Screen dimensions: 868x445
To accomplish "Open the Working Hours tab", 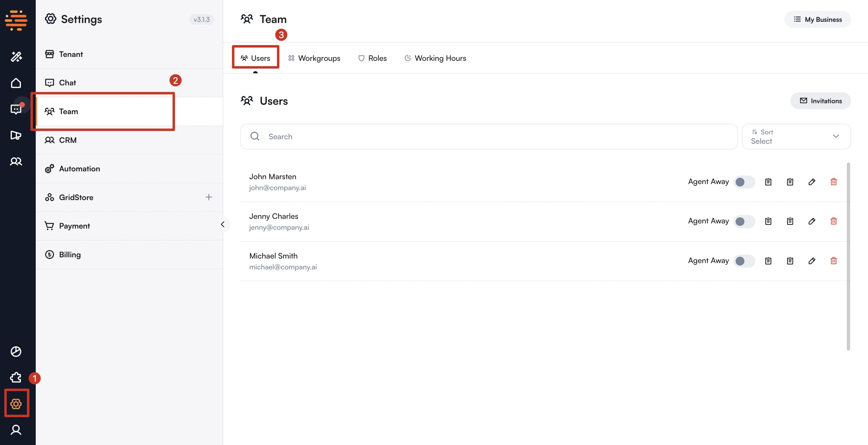I will tap(435, 58).
